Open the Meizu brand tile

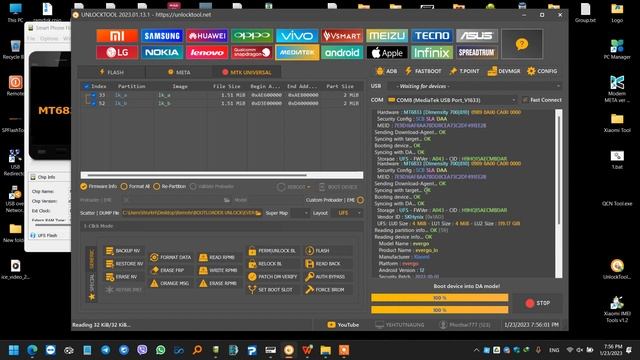point(387,36)
